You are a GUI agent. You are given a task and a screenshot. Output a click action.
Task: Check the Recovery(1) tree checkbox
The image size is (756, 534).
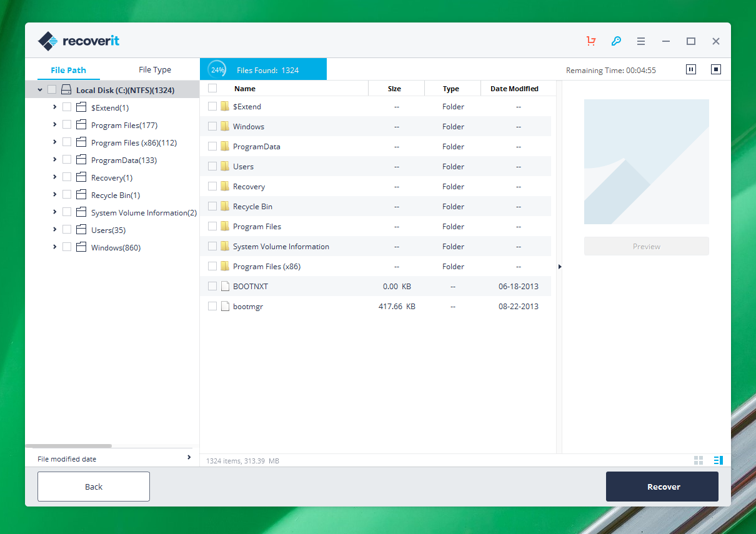[67, 177]
